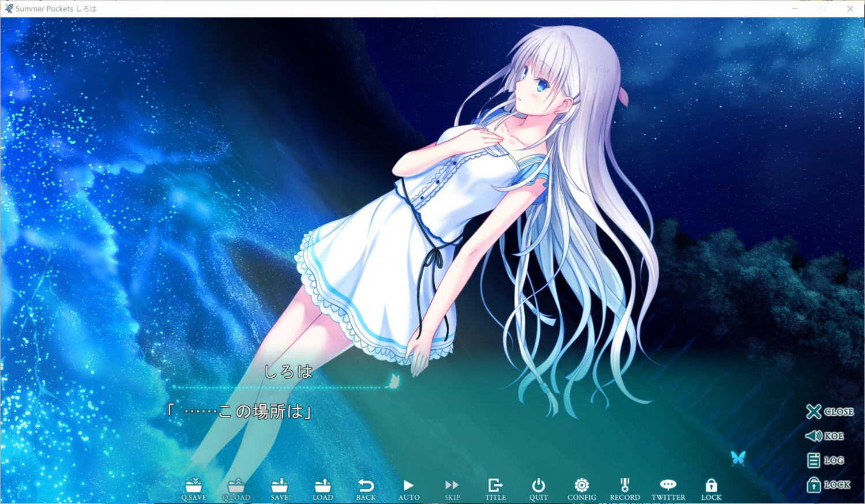Toggle the bottom bar LOCK padlock
Viewport: 865px width, 504px height.
(711, 490)
